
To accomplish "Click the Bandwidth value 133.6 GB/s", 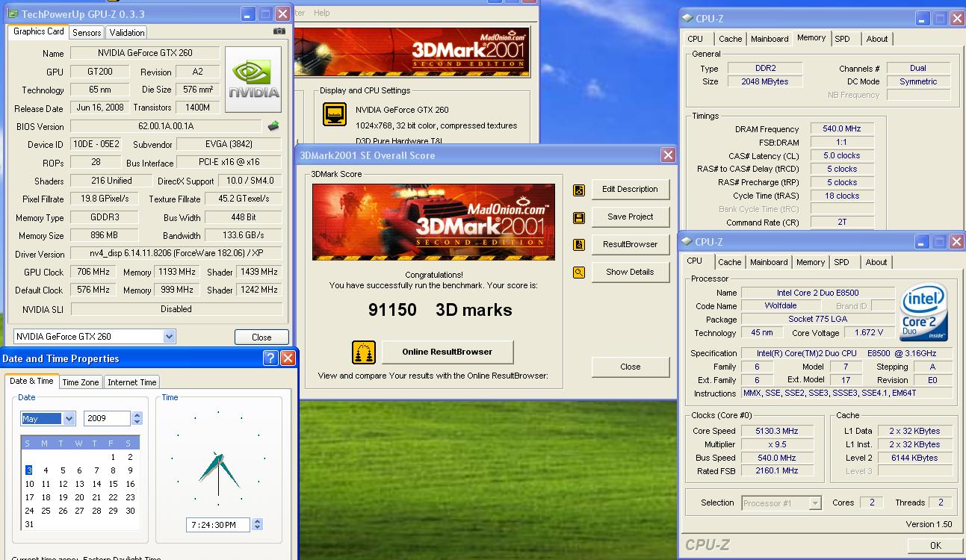I will click(244, 236).
